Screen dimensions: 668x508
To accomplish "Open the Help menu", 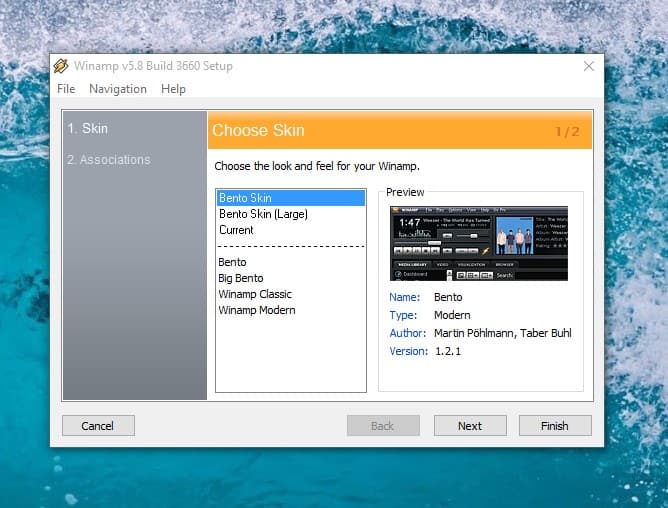I will point(173,89).
